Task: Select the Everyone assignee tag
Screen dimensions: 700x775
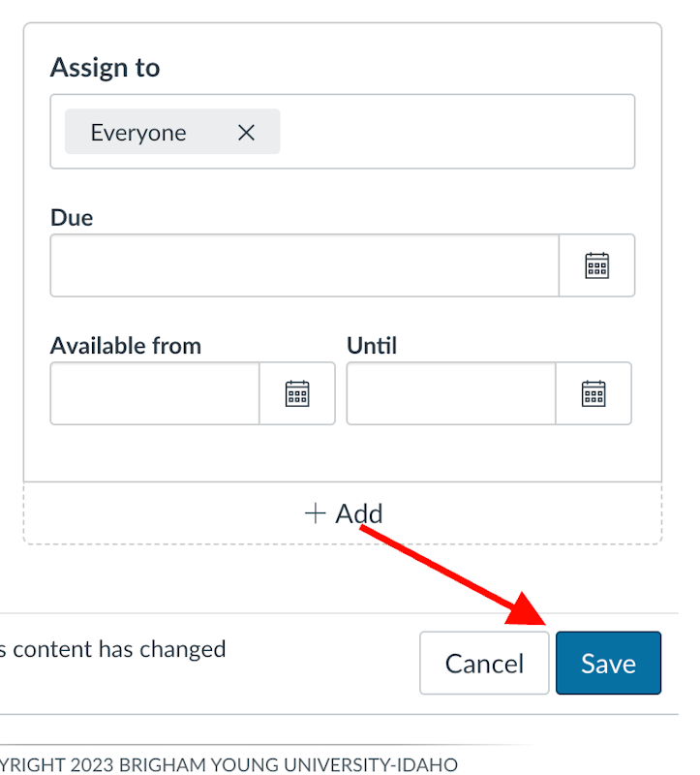Action: pyautogui.click(x=138, y=133)
